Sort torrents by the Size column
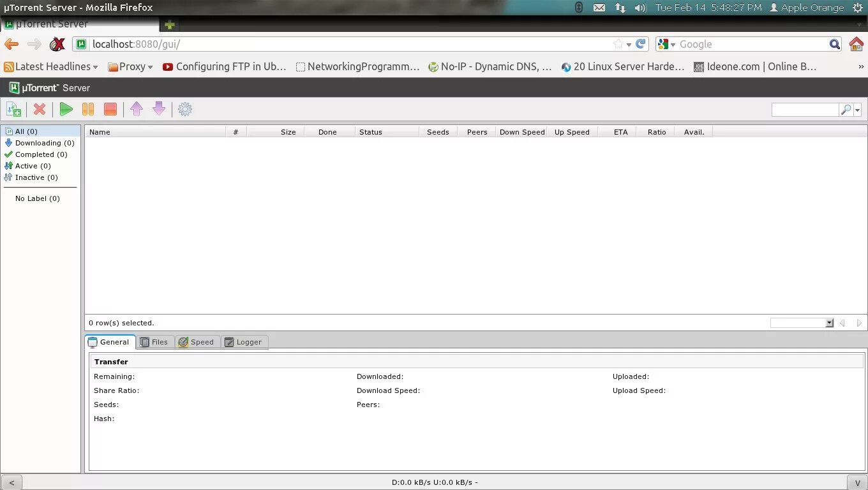 pos(288,131)
